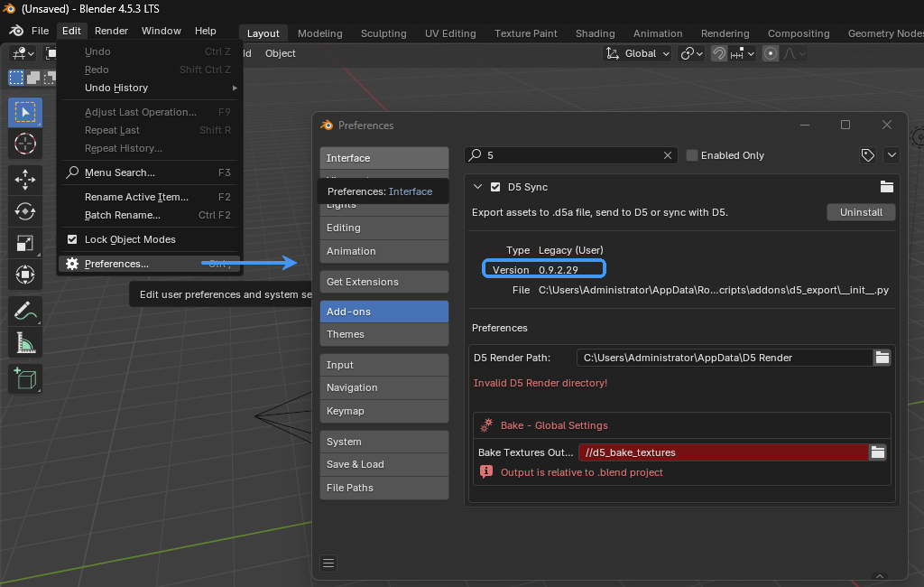Toggle viewport snapping magnet

pyautogui.click(x=719, y=53)
